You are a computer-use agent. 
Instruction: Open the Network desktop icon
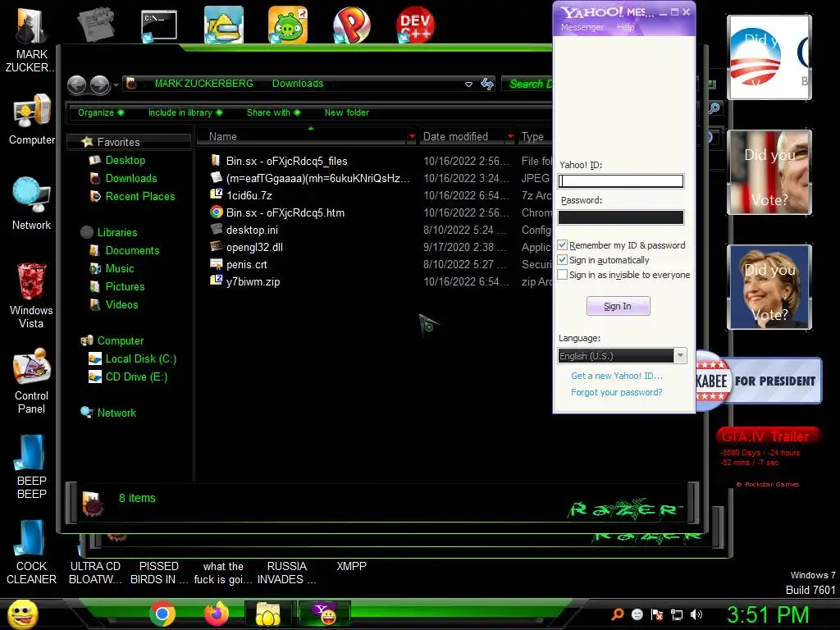pos(32,203)
